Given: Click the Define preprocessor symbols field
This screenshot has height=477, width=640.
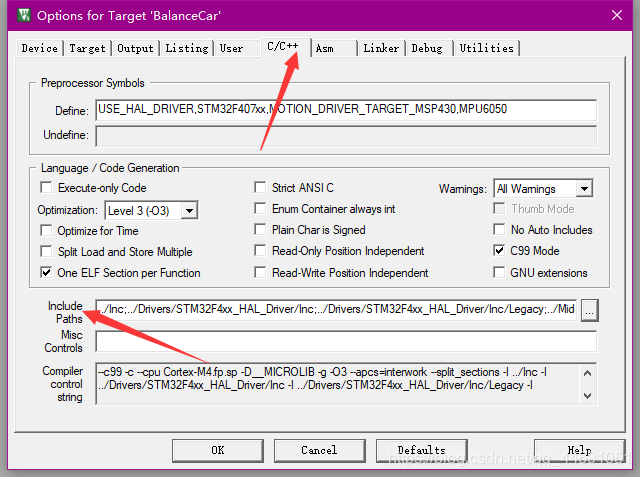Looking at the screenshot, I should tap(346, 110).
